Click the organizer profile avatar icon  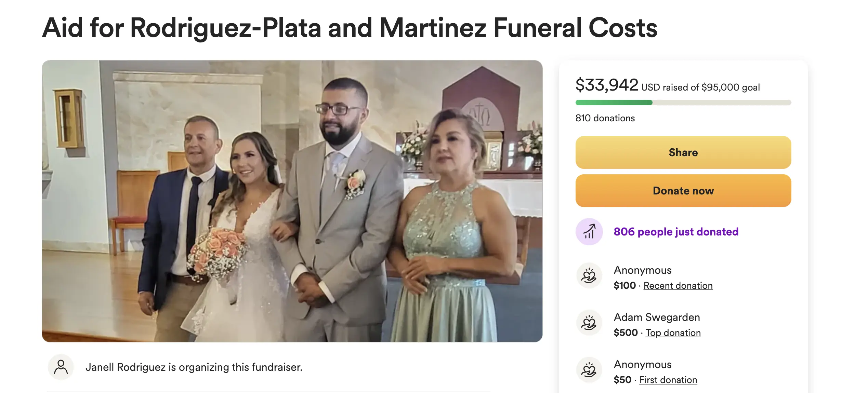point(61,367)
